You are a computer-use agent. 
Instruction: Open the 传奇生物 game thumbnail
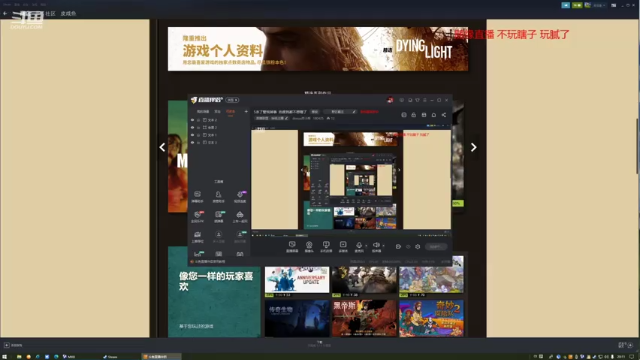point(297,318)
